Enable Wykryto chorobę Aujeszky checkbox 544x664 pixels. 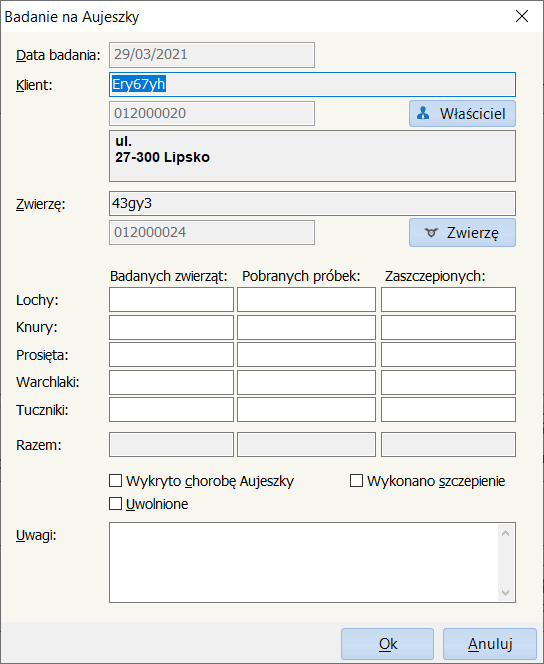click(x=116, y=481)
